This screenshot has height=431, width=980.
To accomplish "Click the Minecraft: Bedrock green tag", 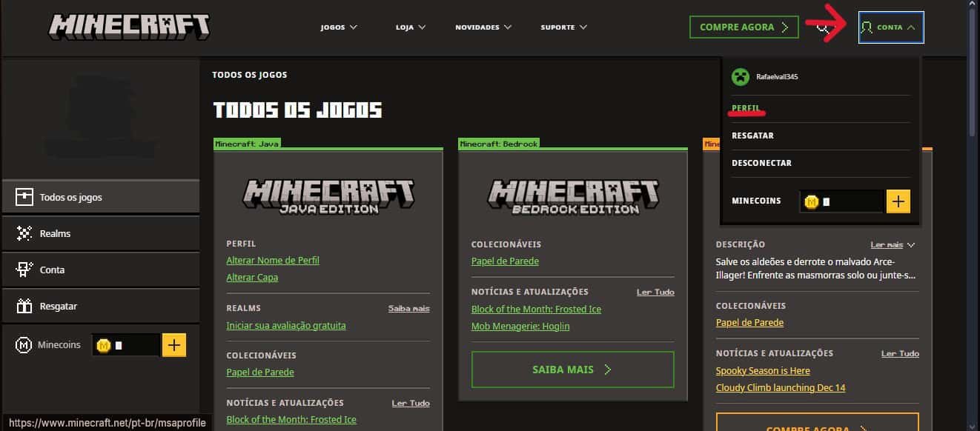I will tap(499, 144).
